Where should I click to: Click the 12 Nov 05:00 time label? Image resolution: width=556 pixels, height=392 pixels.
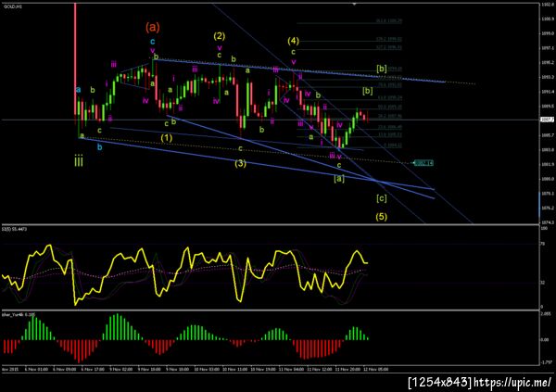pos(376,370)
